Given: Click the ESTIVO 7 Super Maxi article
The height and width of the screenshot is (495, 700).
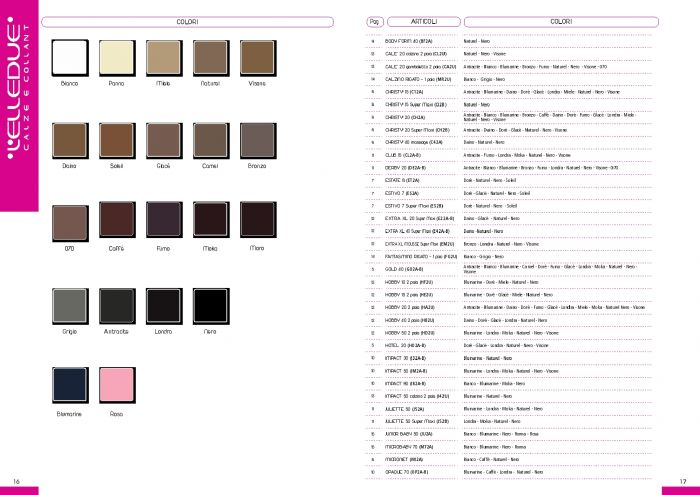Looking at the screenshot, I should [414, 206].
